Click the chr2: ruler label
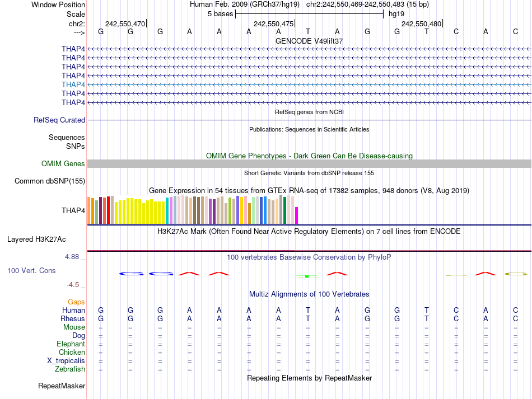Screen dimensions: 532x399 77,24
